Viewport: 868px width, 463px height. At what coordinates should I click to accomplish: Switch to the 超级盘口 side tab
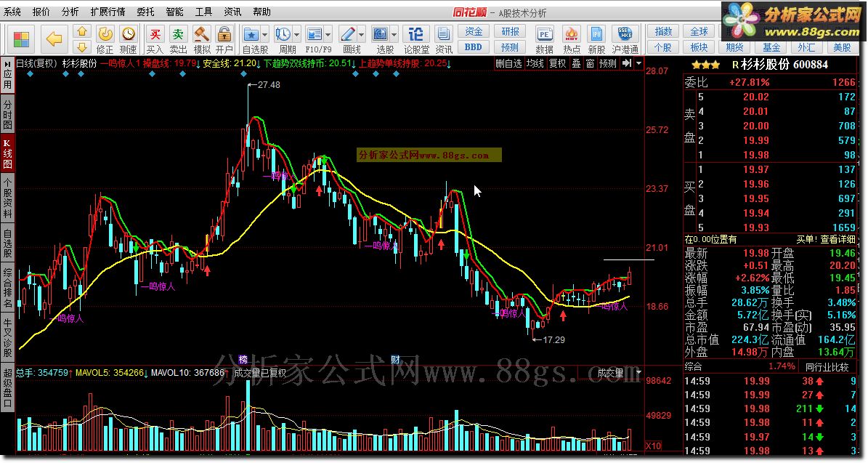coord(7,387)
